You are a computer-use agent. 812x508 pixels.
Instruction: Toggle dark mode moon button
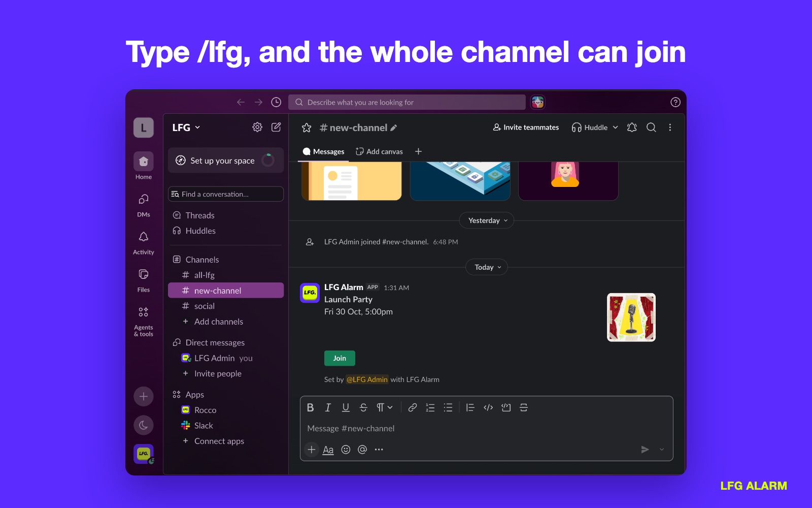click(x=144, y=425)
